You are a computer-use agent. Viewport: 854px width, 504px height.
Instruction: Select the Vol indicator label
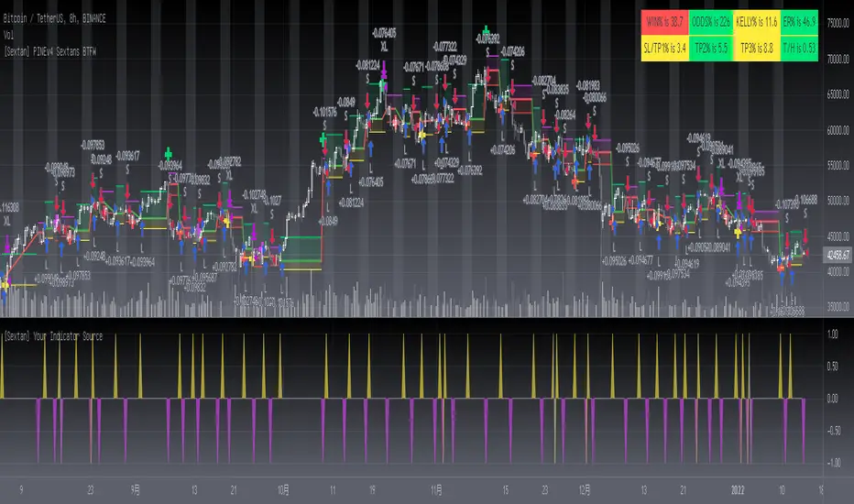tap(8, 35)
